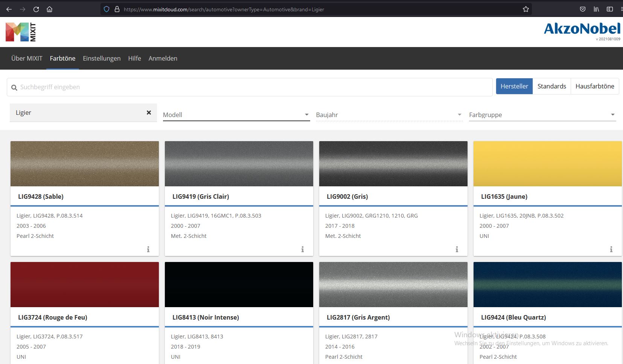Open the Baujahr dropdown
This screenshot has width=623, height=364.
(389, 115)
